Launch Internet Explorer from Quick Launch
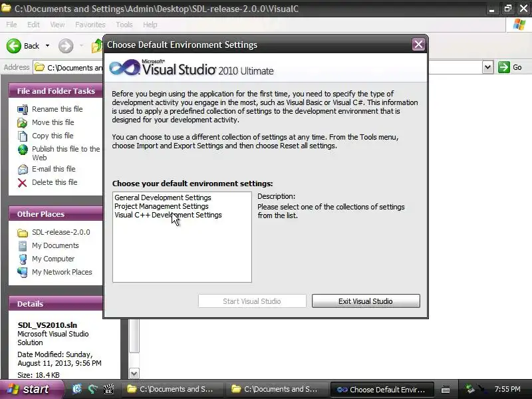 76,389
